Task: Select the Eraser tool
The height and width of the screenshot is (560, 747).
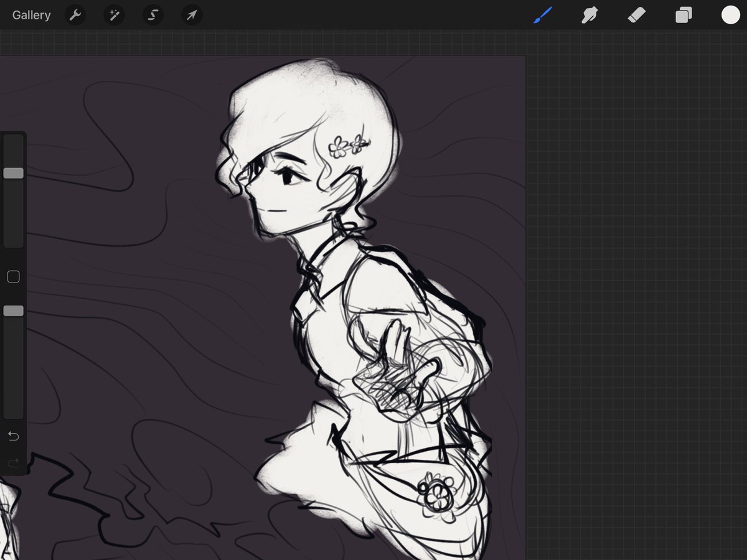Action: [x=637, y=15]
